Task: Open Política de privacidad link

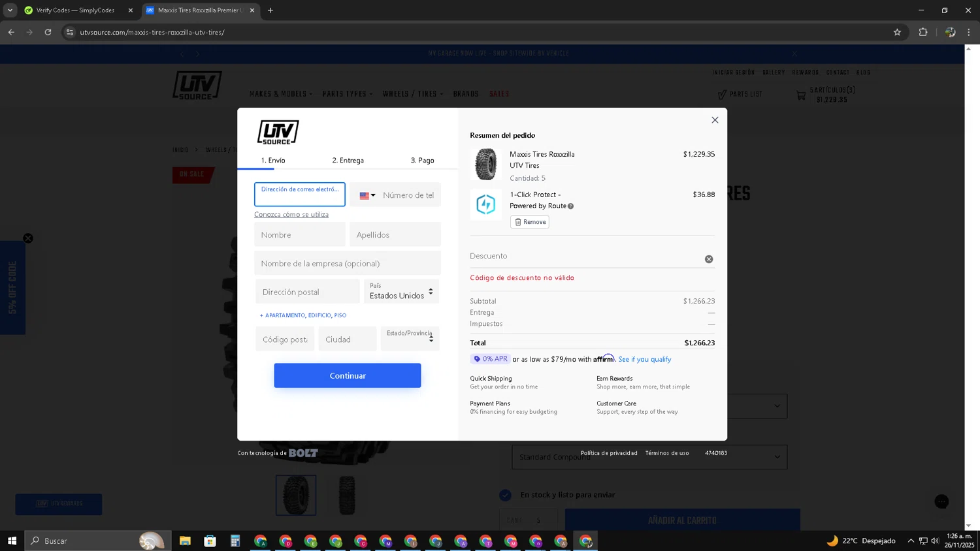Action: 609,453
